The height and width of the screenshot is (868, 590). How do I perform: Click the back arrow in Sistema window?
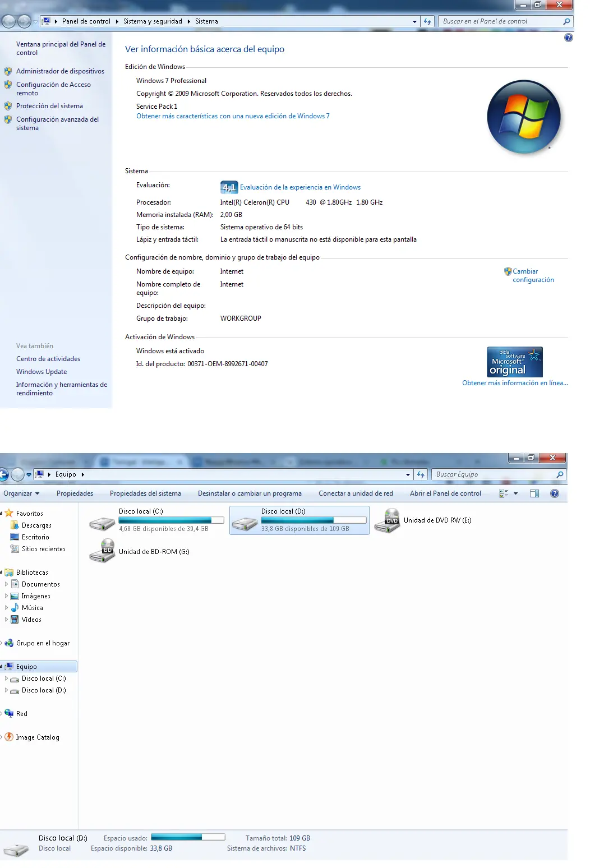click(x=8, y=21)
